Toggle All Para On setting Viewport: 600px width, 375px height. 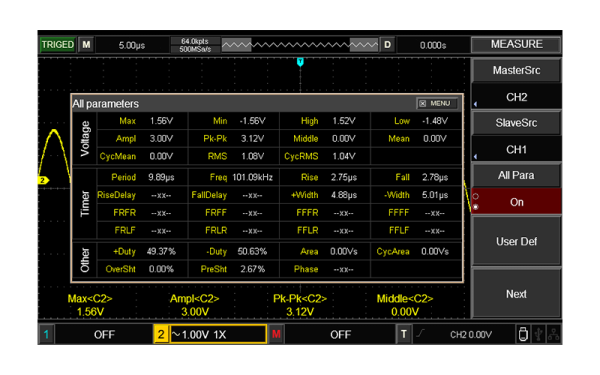click(517, 202)
